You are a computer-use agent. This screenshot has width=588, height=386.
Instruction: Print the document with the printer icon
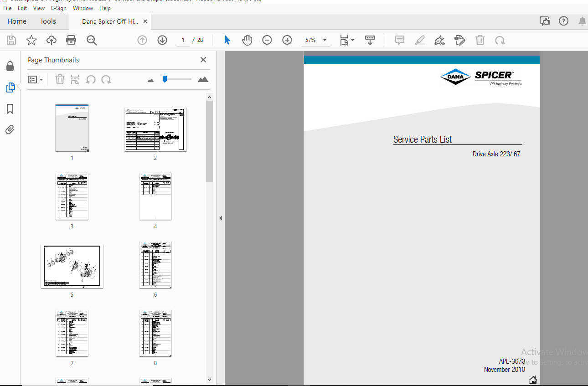point(71,40)
